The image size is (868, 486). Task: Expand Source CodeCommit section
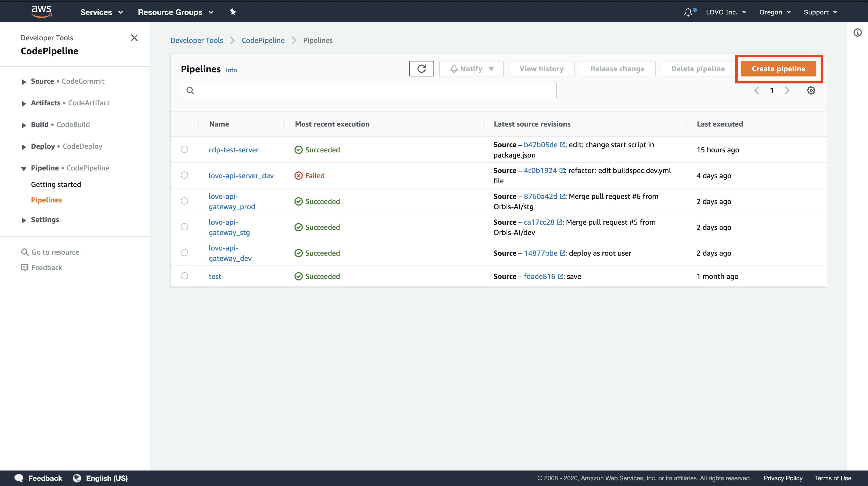coord(24,82)
